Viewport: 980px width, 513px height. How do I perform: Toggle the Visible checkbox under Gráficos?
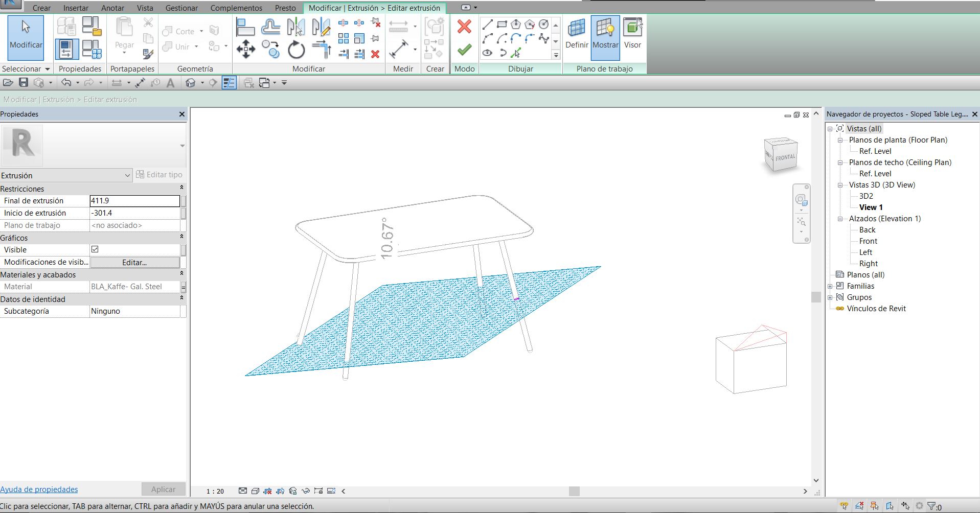coord(95,249)
